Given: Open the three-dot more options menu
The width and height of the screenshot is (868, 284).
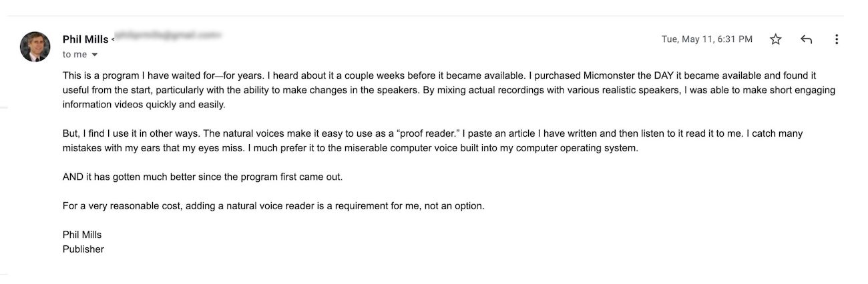Looking at the screenshot, I should click(837, 39).
